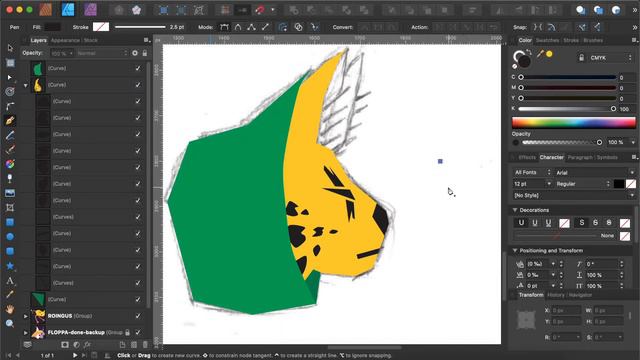The width and height of the screenshot is (640, 360).
Task: Switch to the Navigator tab
Action: (580, 295)
